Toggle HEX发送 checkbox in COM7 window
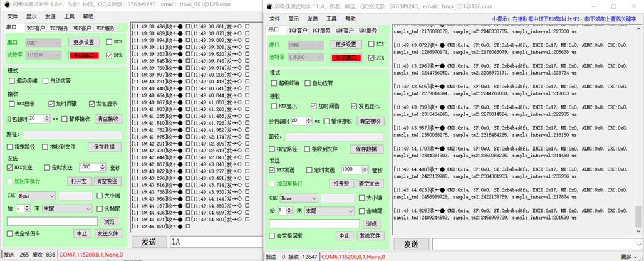The width and height of the screenshot is (644, 261). [10, 168]
